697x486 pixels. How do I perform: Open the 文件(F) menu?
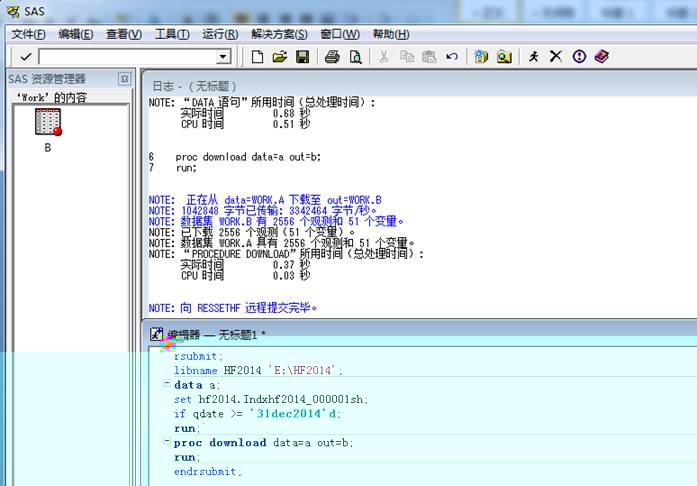pos(28,34)
